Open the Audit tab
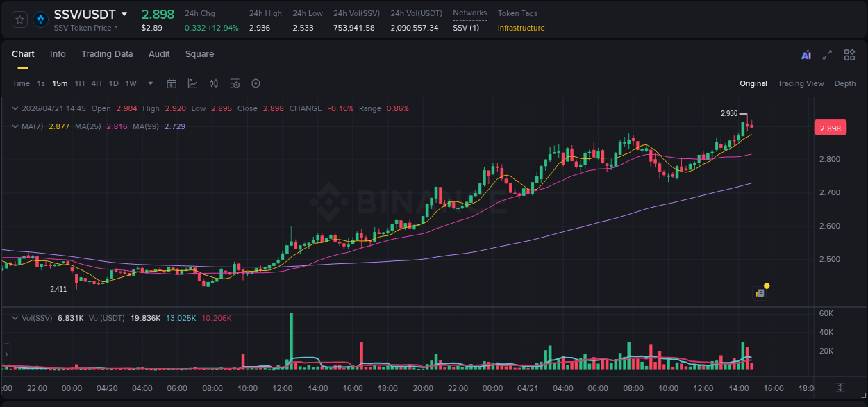This screenshot has width=868, height=407. click(159, 54)
